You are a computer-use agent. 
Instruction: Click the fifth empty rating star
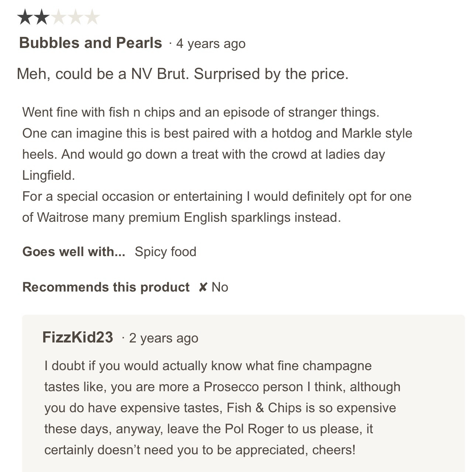point(92,17)
